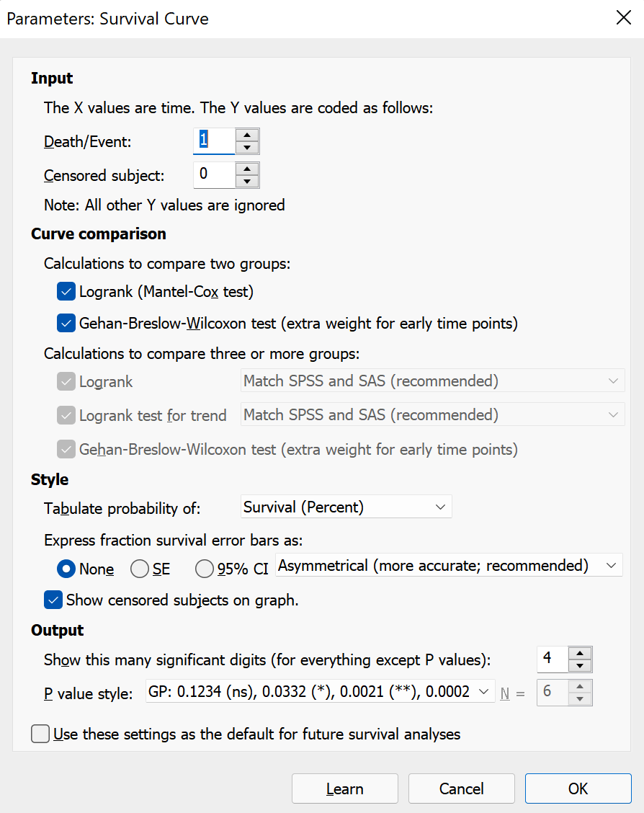Select SE error bars radio option
Screen dimensions: 644x813
tap(139, 569)
